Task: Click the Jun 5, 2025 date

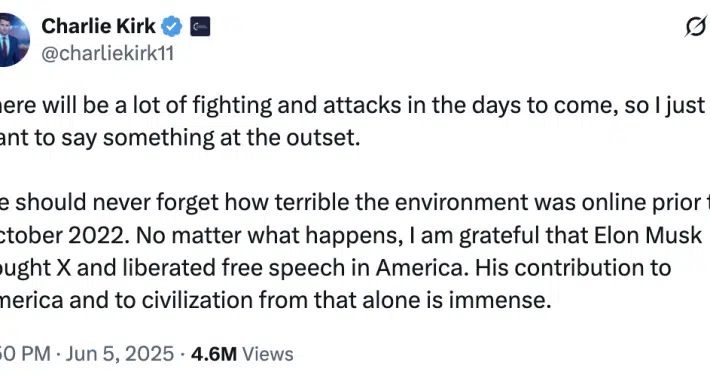Action: coord(120,354)
